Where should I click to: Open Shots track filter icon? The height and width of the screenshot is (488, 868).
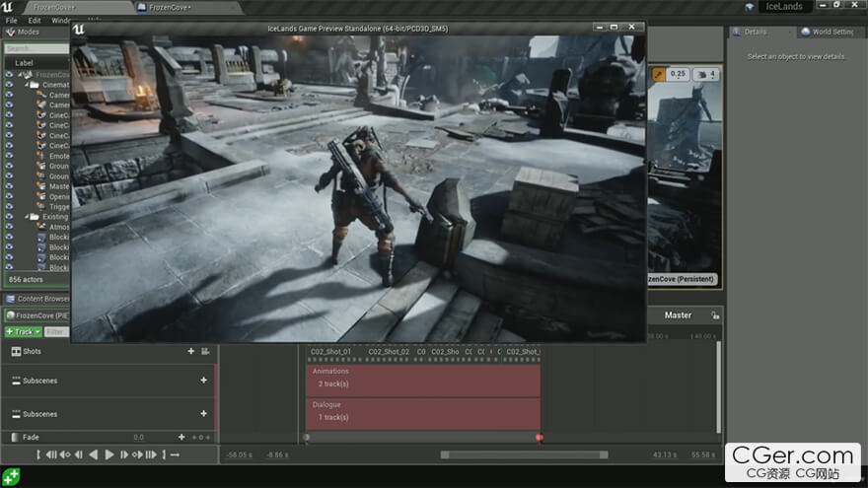point(205,351)
